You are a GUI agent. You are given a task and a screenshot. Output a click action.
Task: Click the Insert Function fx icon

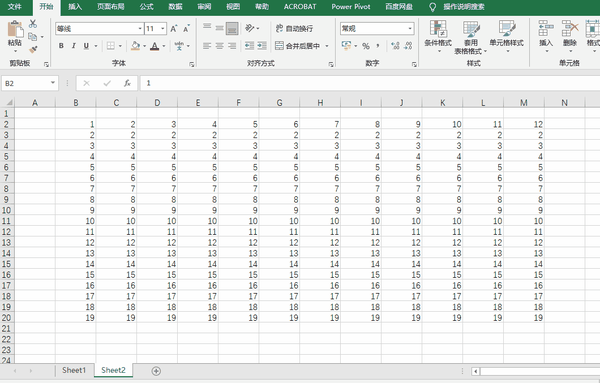point(127,83)
